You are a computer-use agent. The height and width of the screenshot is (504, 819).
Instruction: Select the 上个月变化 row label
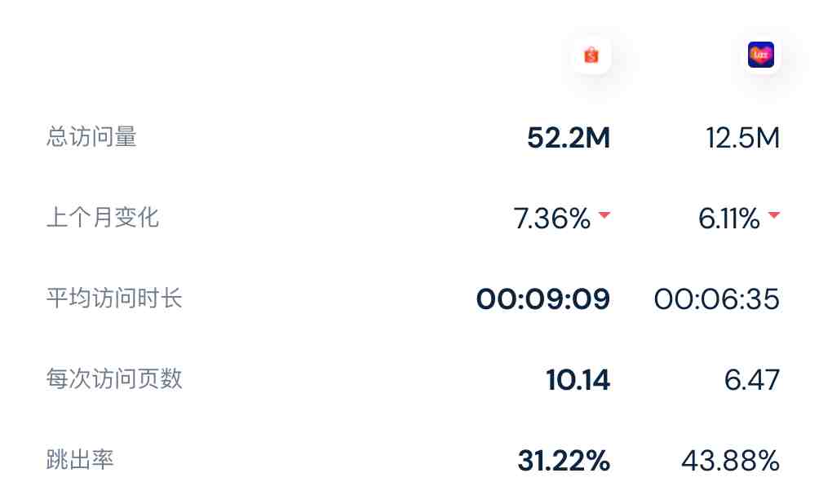(x=103, y=217)
